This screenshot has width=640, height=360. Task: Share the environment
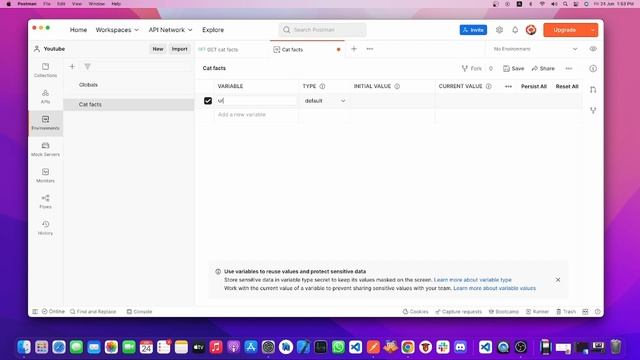(543, 69)
